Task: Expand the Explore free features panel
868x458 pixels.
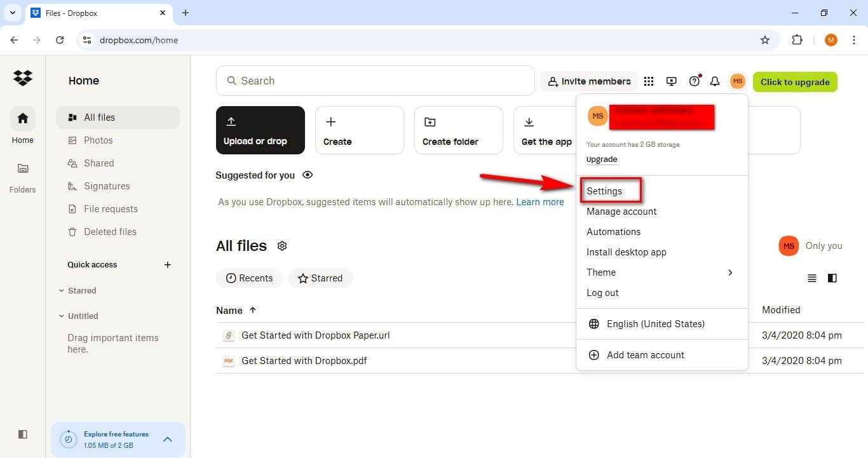Action: 168,440
